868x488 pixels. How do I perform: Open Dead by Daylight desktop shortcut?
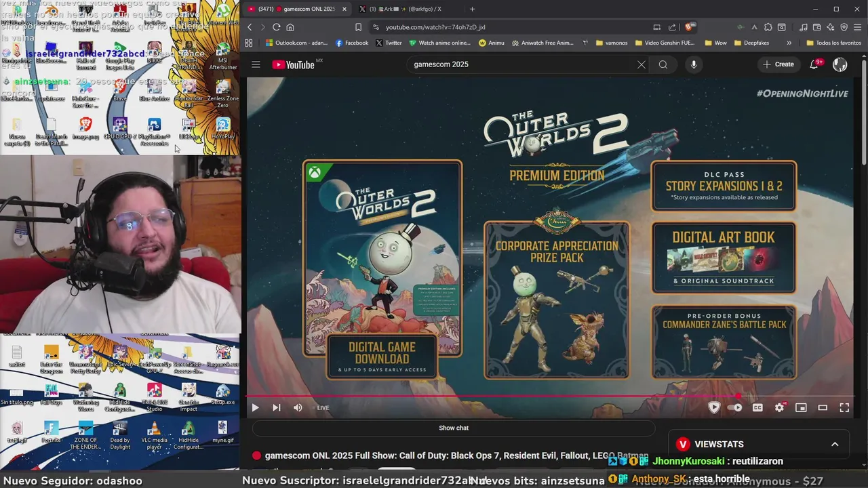tap(120, 436)
